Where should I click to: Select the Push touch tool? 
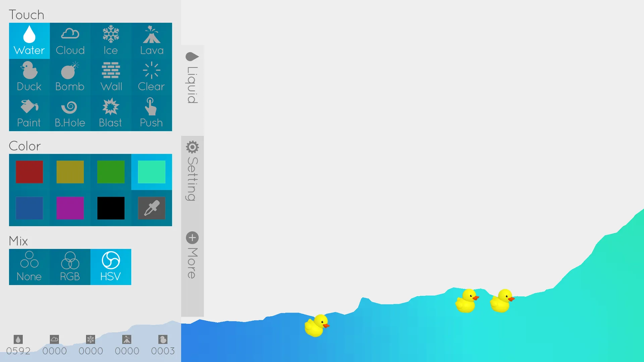151,113
